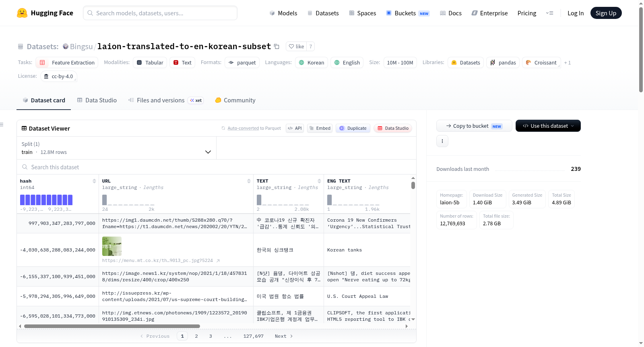Open Datasets in top navigation
This screenshot has width=644, height=347.
pyautogui.click(x=323, y=13)
